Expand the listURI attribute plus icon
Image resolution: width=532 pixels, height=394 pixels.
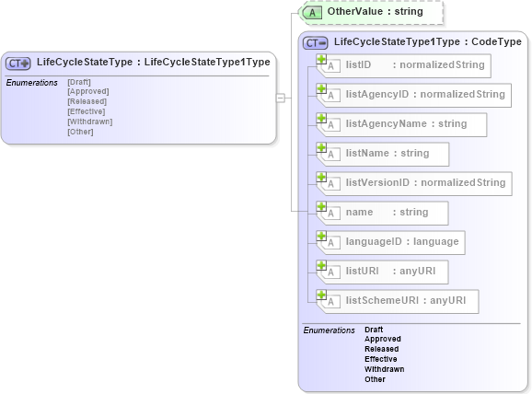click(321, 266)
